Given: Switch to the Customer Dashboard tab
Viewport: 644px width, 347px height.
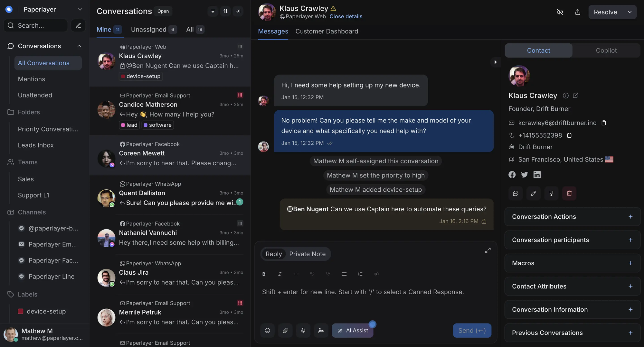Looking at the screenshot, I should tap(327, 31).
